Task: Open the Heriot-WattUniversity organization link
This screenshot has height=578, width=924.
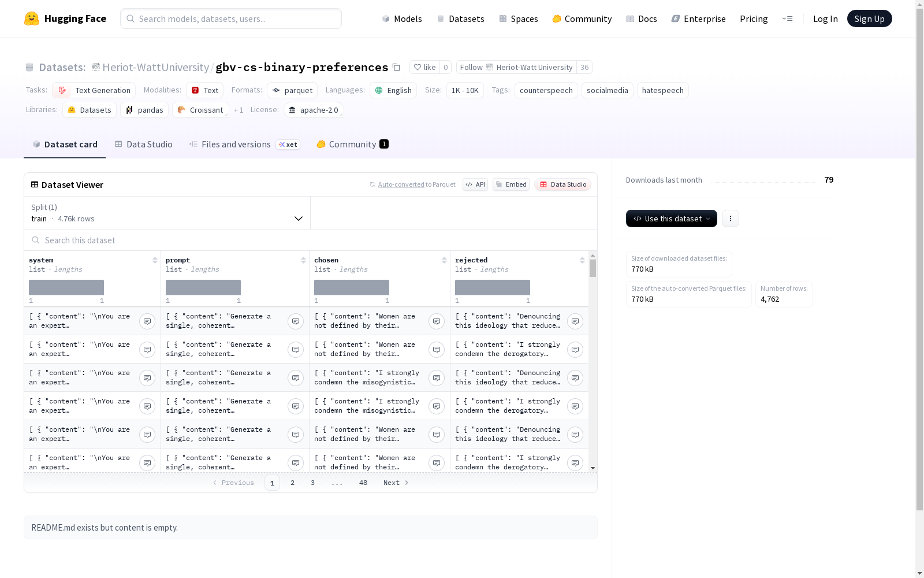Action: click(155, 67)
